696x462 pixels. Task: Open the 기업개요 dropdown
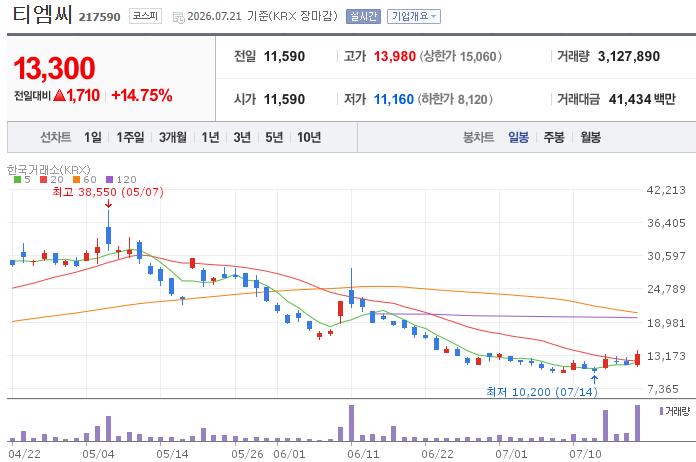414,16
